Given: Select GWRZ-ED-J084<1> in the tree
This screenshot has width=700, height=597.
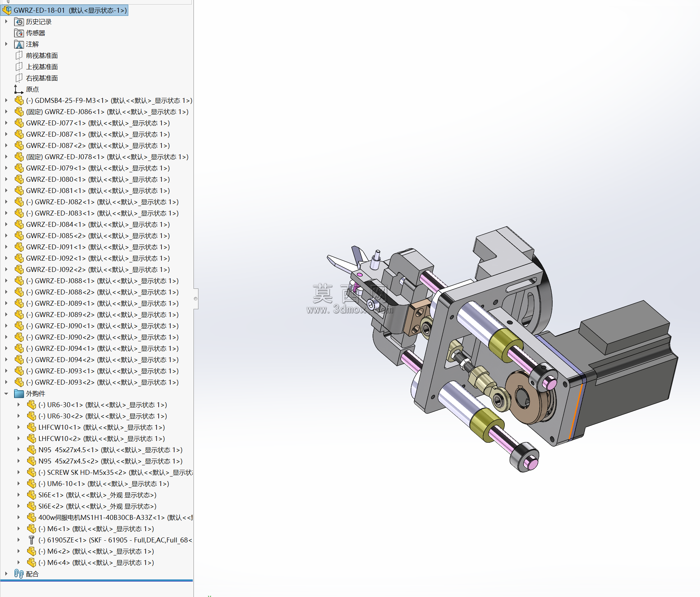Looking at the screenshot, I should pyautogui.click(x=98, y=224).
